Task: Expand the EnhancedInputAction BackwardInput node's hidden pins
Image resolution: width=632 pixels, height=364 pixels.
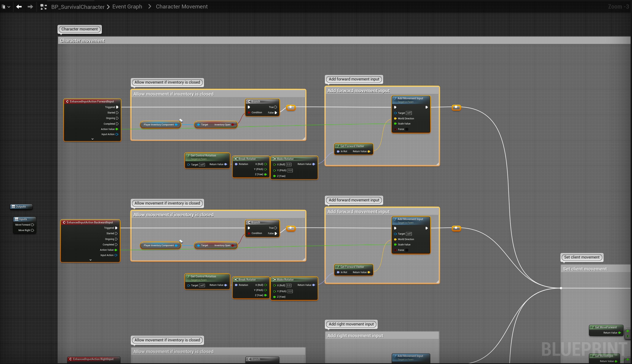Action: 91,260
